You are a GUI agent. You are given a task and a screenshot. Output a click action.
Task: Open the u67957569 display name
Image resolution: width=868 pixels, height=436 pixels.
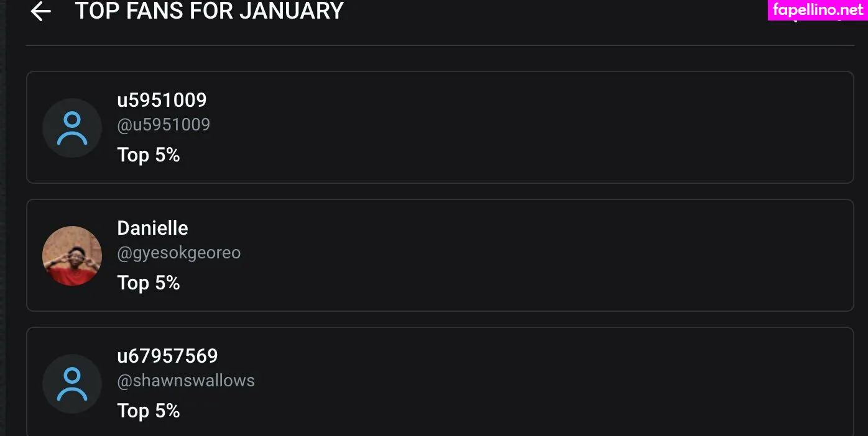[x=167, y=356]
